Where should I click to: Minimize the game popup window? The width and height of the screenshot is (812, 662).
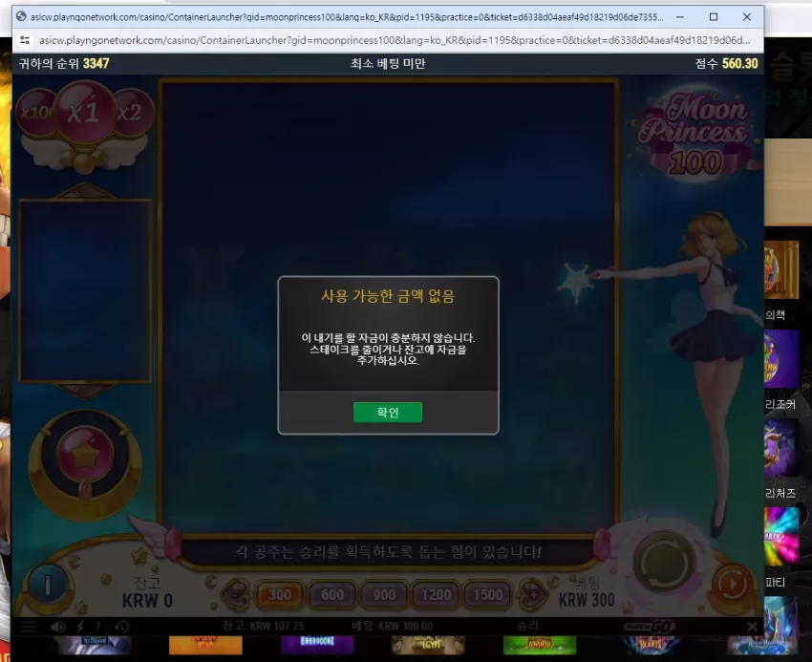(x=680, y=17)
